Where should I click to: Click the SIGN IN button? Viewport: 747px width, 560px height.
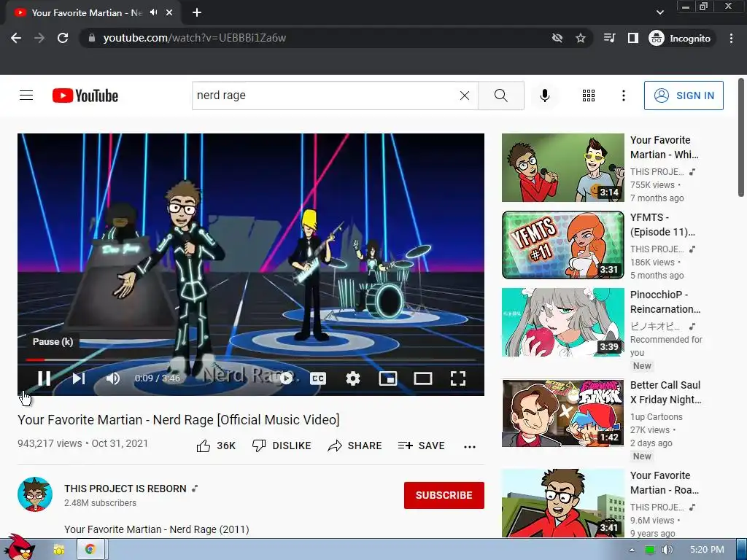coord(684,96)
